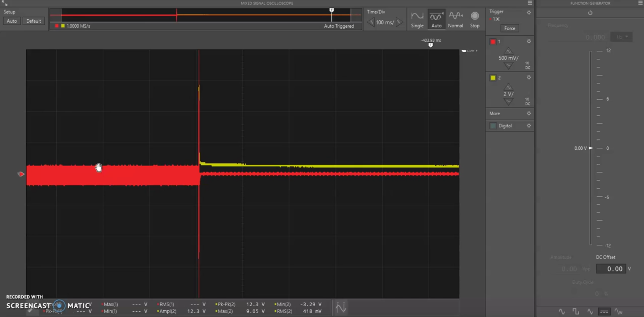Click 1.0000 MS/s sample rate text
644x317 pixels.
click(x=78, y=26)
